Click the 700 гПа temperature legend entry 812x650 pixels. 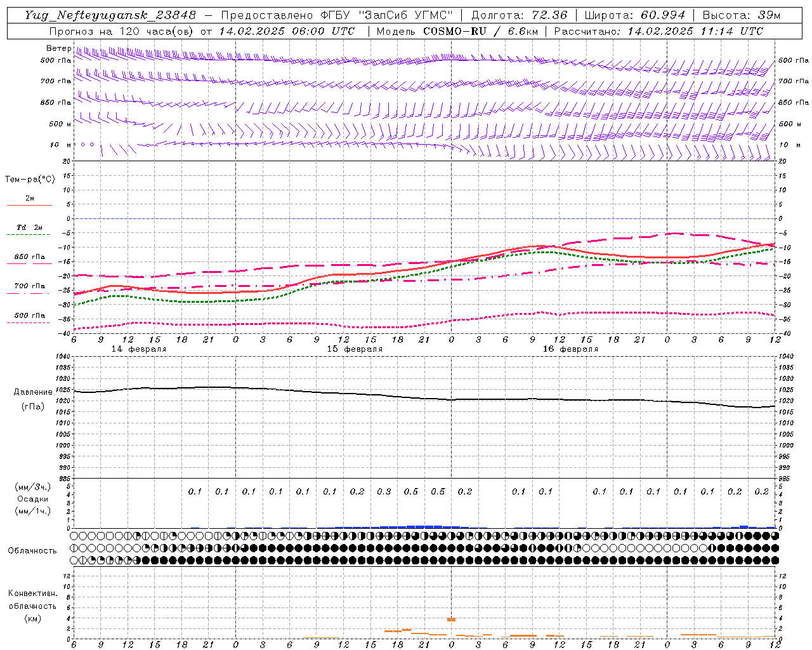point(30,286)
